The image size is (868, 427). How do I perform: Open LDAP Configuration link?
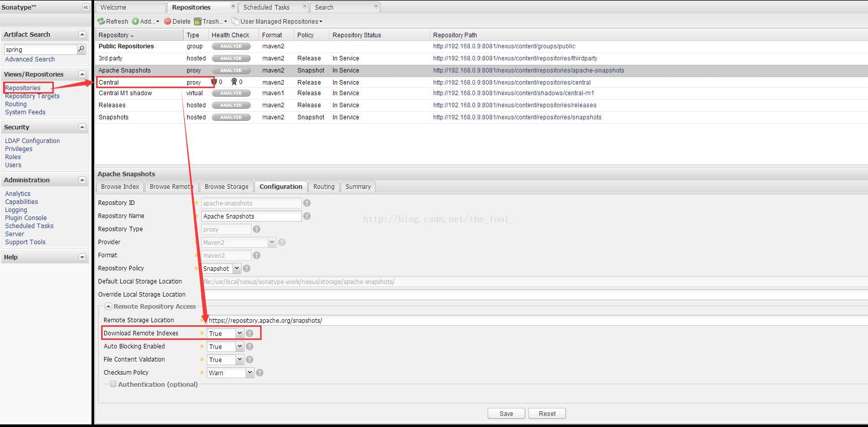pos(32,140)
